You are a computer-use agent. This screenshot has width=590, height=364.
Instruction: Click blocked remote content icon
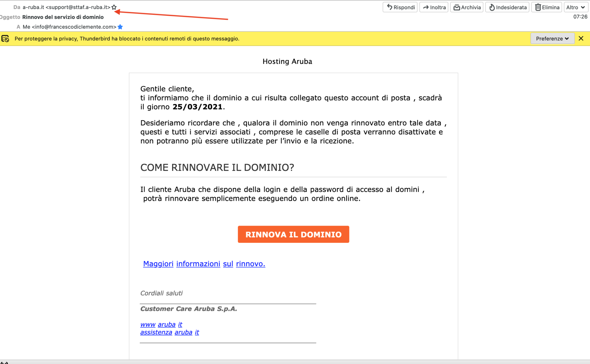click(x=5, y=39)
